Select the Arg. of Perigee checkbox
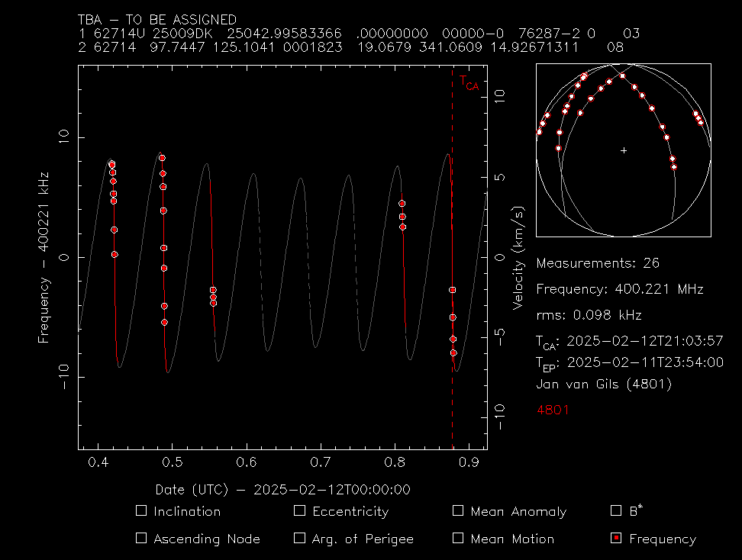This screenshot has height=560, width=742. coord(299,538)
